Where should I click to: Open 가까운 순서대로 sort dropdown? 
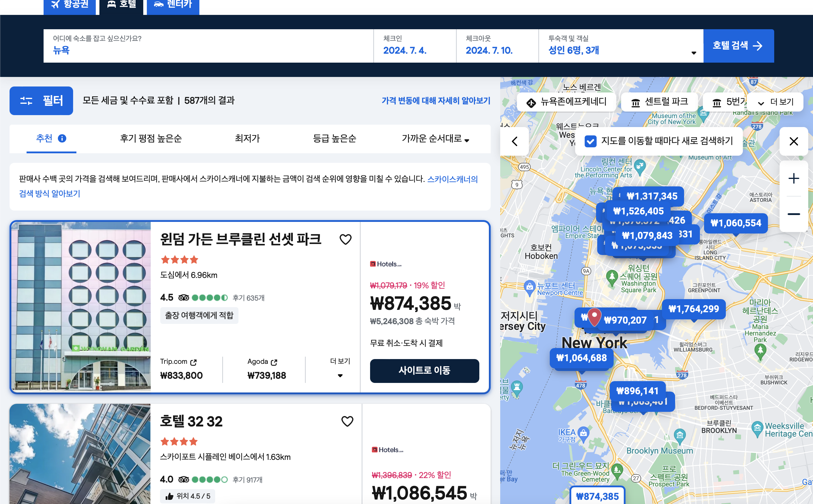pyautogui.click(x=435, y=139)
